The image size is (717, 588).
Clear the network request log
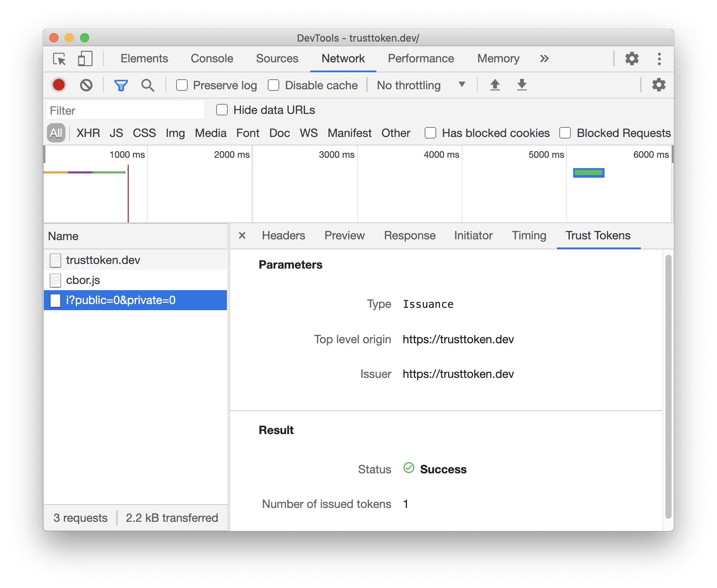click(86, 85)
